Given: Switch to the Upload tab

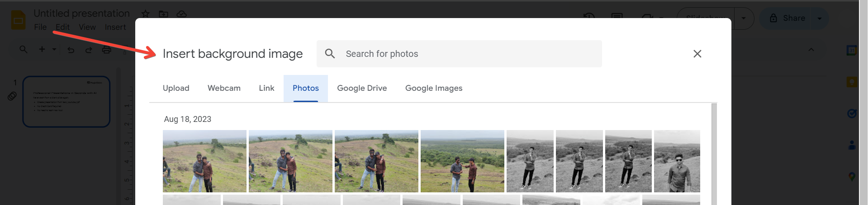Looking at the screenshot, I should click(x=176, y=88).
